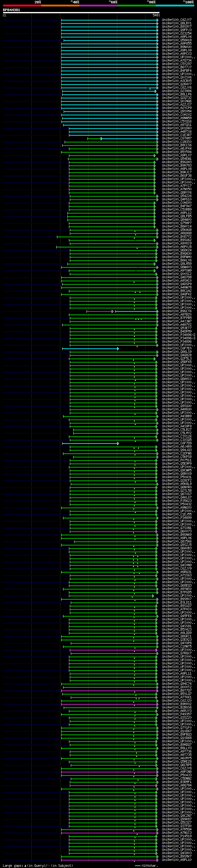Select hit UniRef100_Q8LBY1
Screen dimensions: 197x868
pyautogui.click(x=177, y=23)
